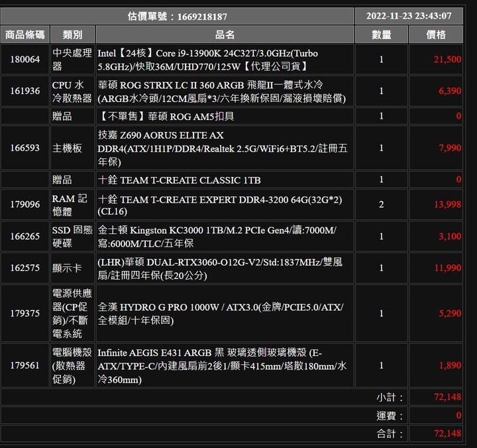477x448 pixels.
Task: Click the price 6,390
Action: pyautogui.click(x=450, y=91)
